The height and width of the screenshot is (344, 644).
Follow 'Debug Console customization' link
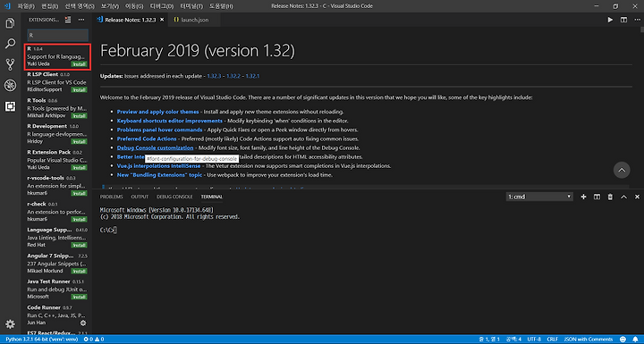pos(155,147)
